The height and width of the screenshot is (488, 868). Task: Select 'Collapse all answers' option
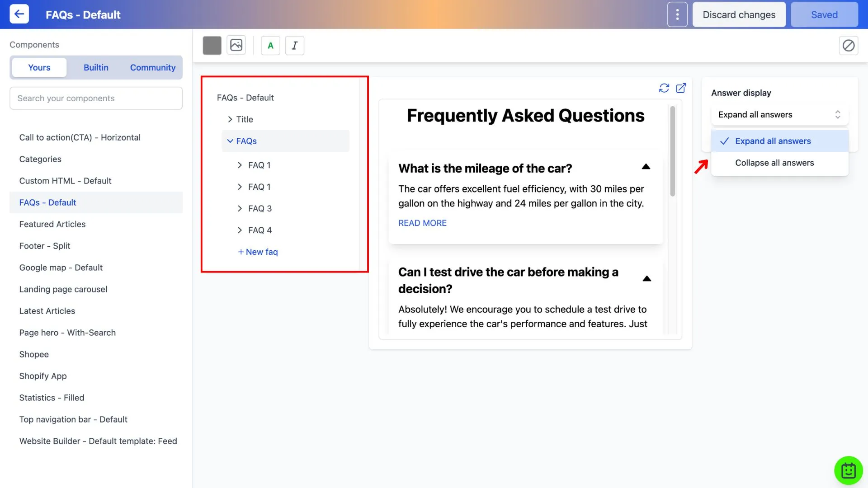774,163
